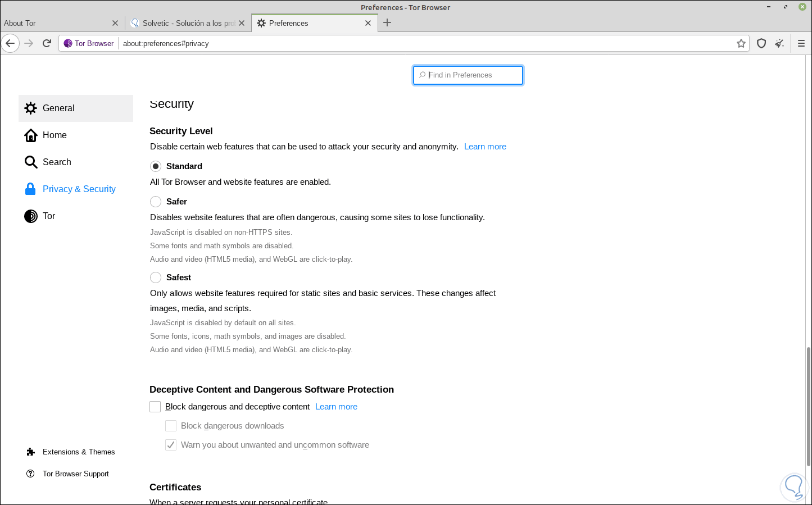
Task: Select the Safer security level
Action: (156, 202)
